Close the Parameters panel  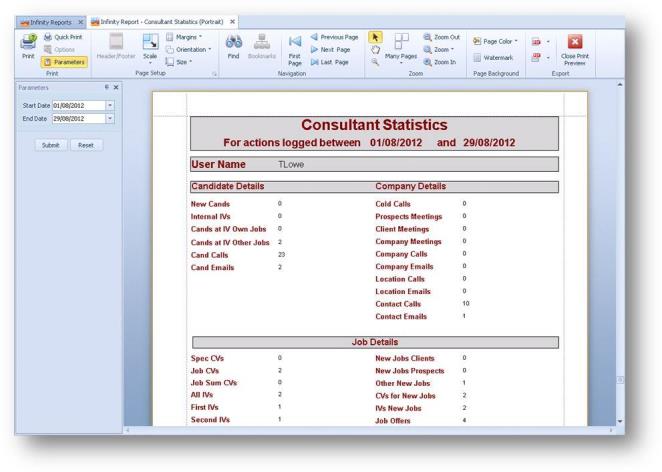(x=116, y=88)
